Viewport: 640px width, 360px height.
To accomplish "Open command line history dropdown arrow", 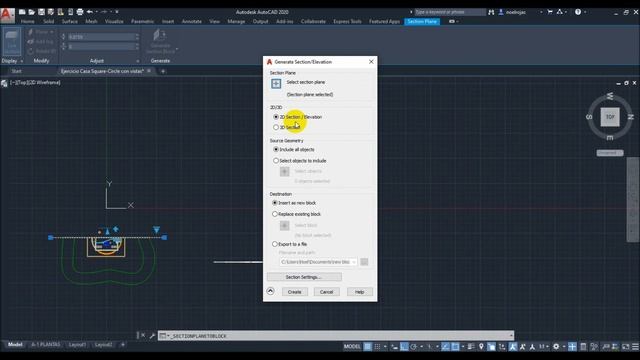I will (511, 336).
